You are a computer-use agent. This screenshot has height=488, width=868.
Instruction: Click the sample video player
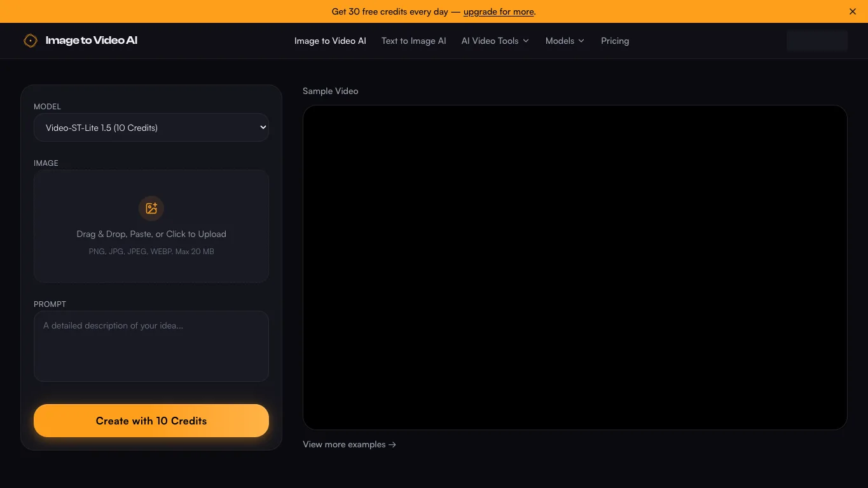point(575,268)
